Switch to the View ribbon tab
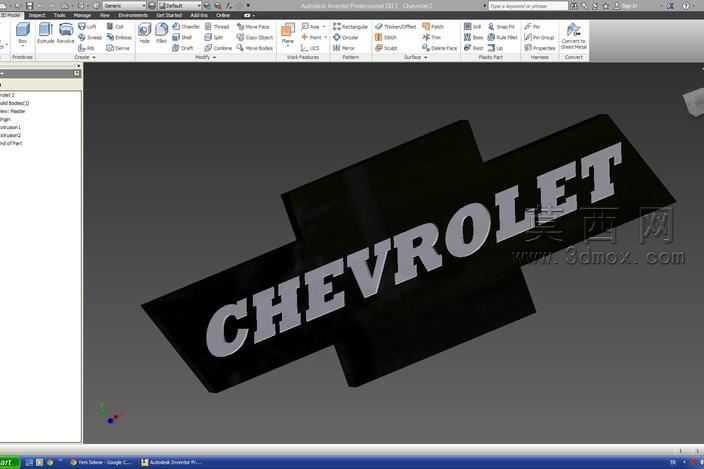The height and width of the screenshot is (469, 704). [x=105, y=15]
